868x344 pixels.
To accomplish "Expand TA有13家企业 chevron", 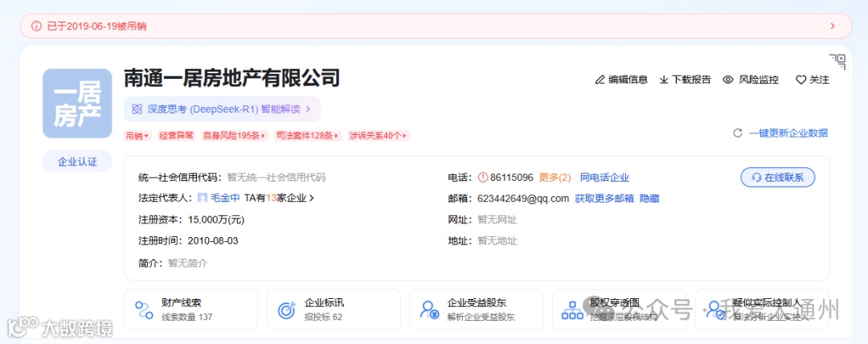I will tap(312, 198).
